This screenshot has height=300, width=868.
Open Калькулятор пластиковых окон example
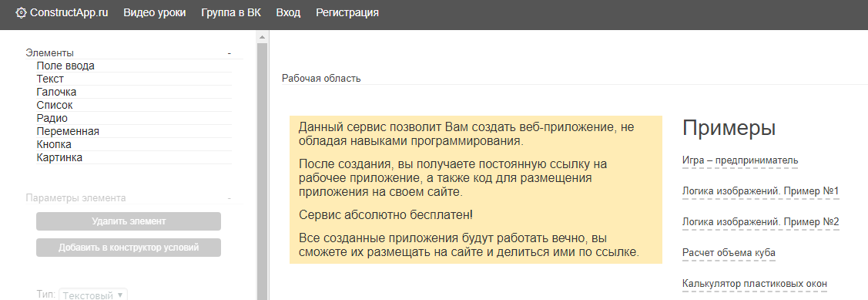point(755,284)
